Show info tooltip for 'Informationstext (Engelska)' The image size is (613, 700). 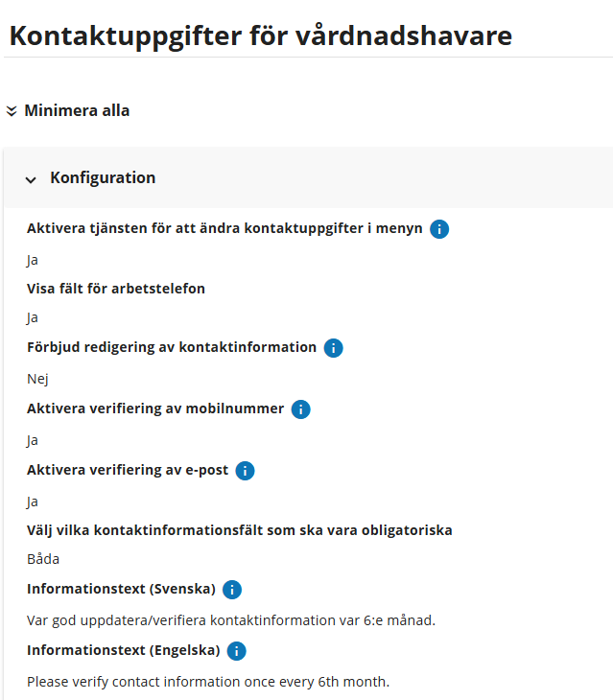[236, 651]
